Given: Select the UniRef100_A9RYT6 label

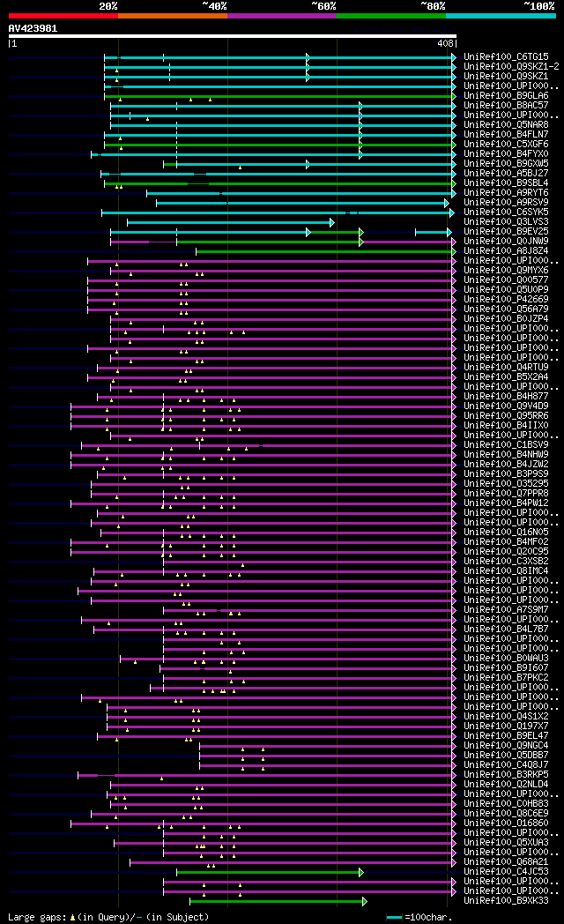Looking at the screenshot, I should [x=506, y=193].
